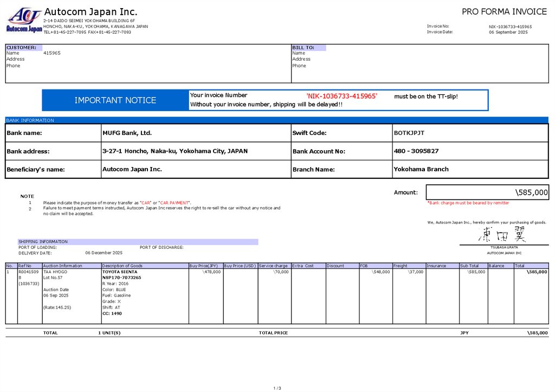Select the red invoice number in notice

tap(341, 96)
